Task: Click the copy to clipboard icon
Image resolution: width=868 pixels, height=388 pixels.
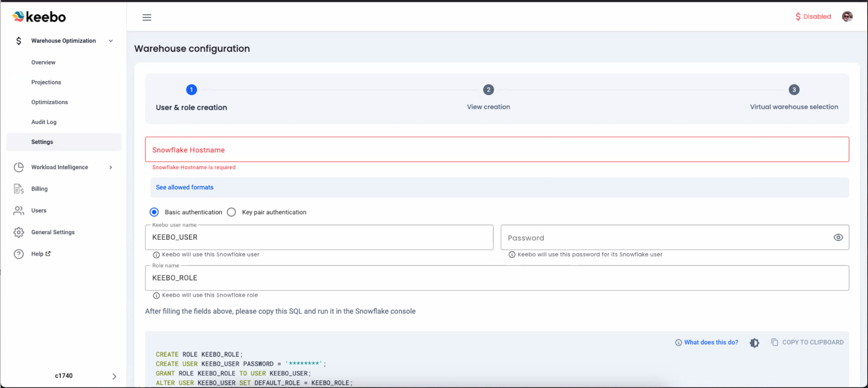Action: coord(774,342)
